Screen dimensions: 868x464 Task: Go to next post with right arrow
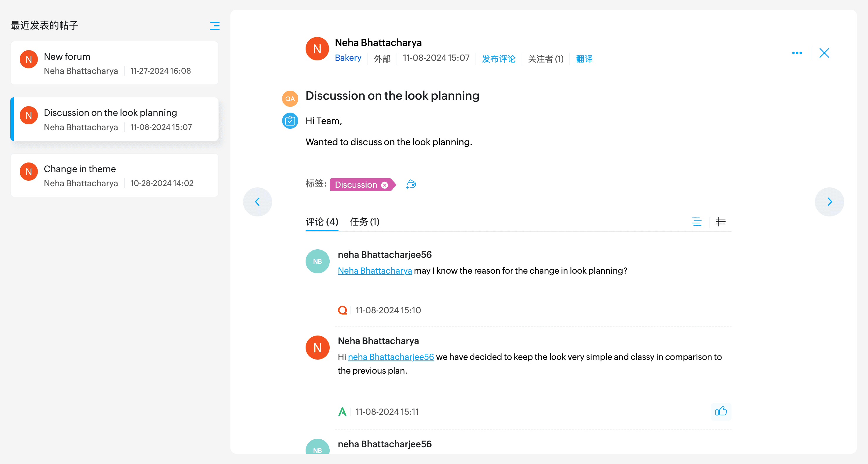[829, 202]
